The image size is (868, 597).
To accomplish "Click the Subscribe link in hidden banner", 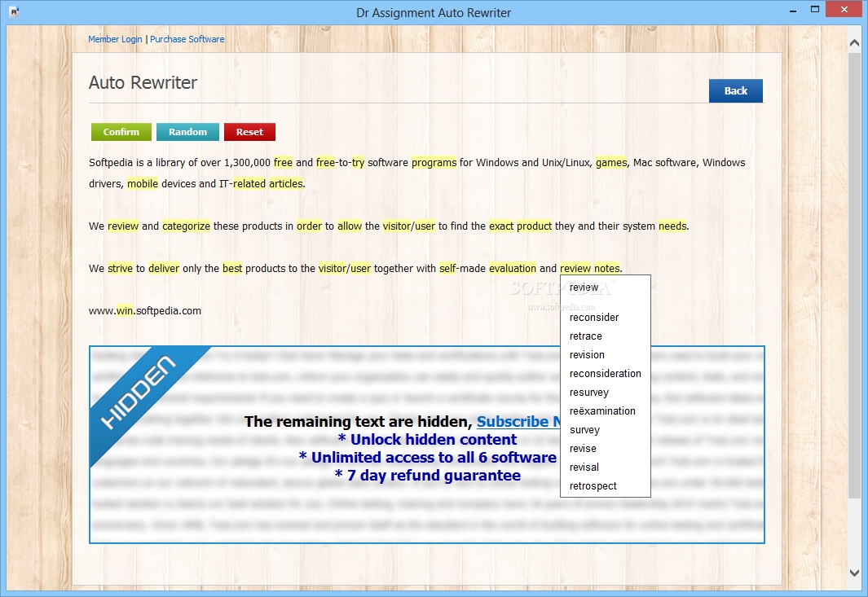I will coord(518,422).
